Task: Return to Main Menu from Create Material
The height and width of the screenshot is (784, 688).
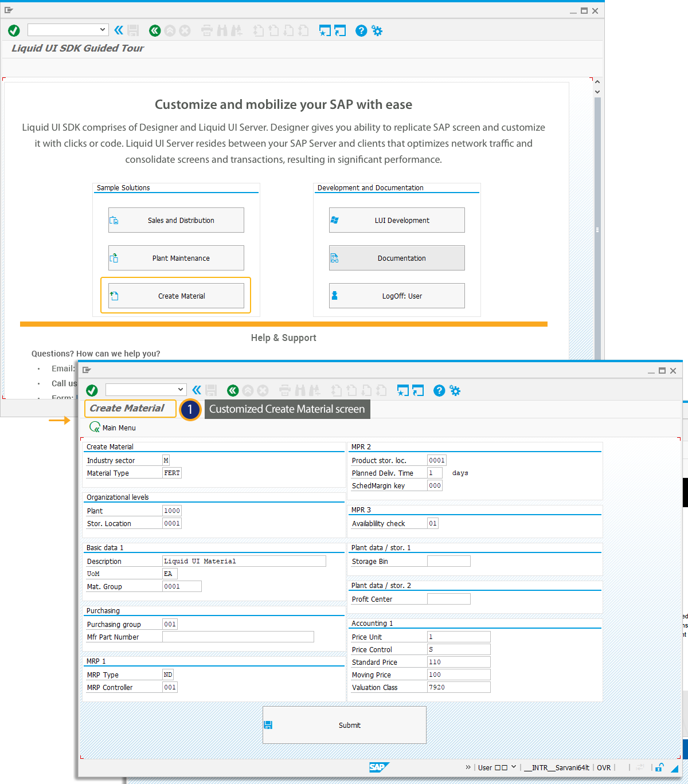Action: pyautogui.click(x=113, y=428)
